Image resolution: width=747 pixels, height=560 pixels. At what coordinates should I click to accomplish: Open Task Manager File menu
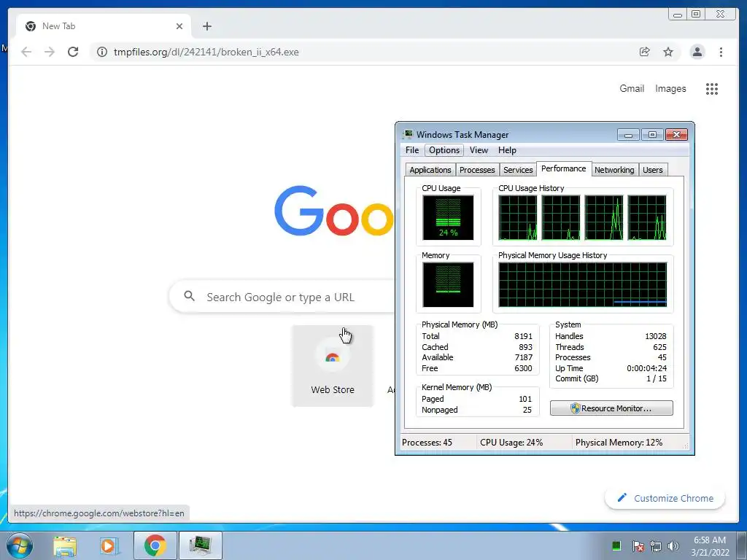412,150
